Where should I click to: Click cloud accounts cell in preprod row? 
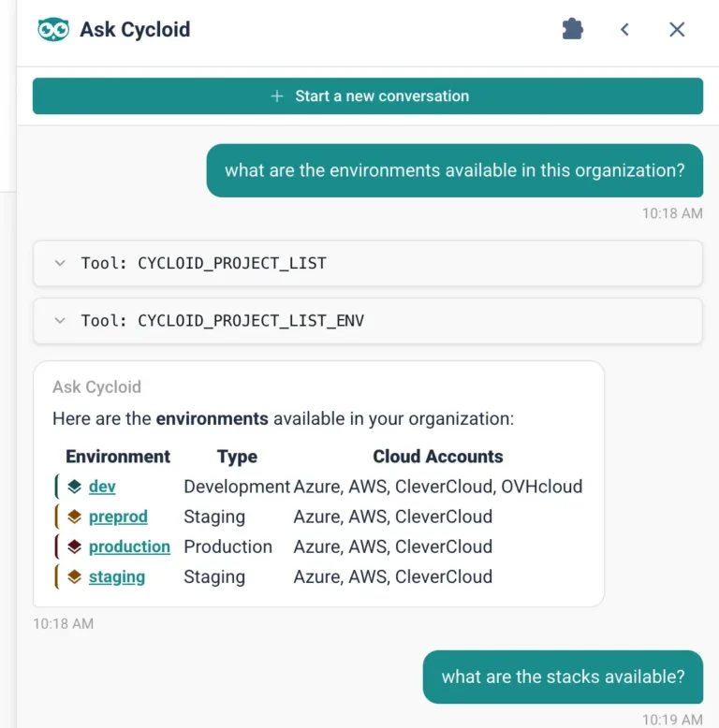click(393, 517)
